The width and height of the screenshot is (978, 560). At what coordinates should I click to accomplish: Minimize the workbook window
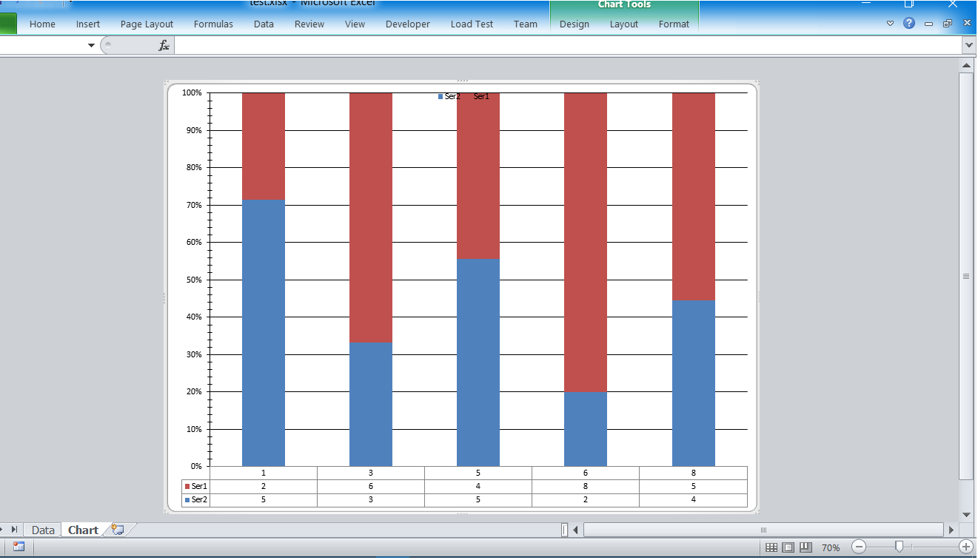pos(928,24)
